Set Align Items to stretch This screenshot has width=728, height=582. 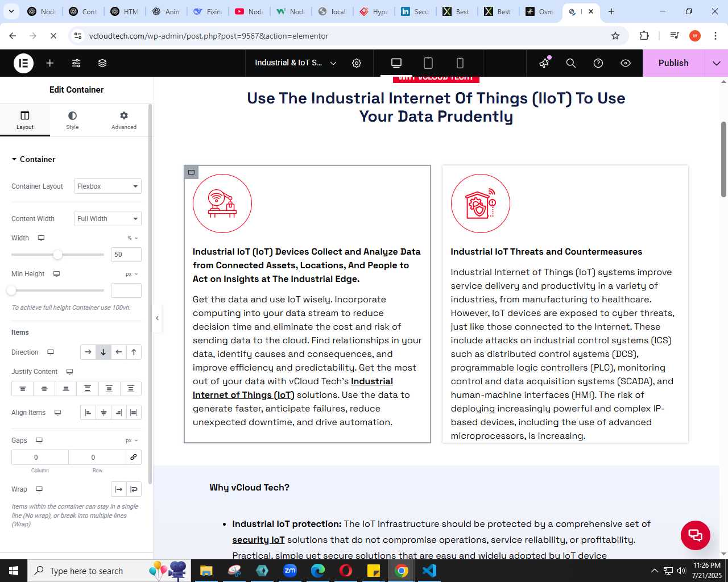[134, 413]
